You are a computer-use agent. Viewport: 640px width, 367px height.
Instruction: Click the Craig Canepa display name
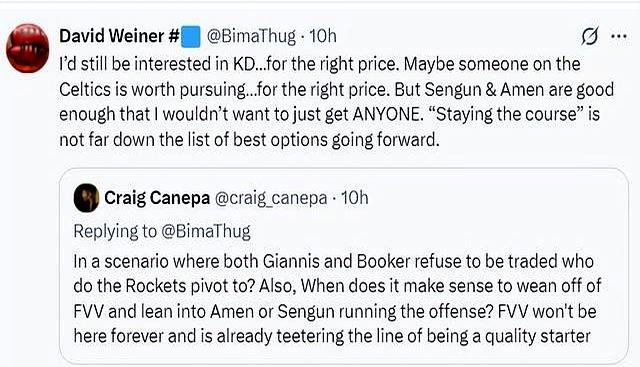click(157, 198)
